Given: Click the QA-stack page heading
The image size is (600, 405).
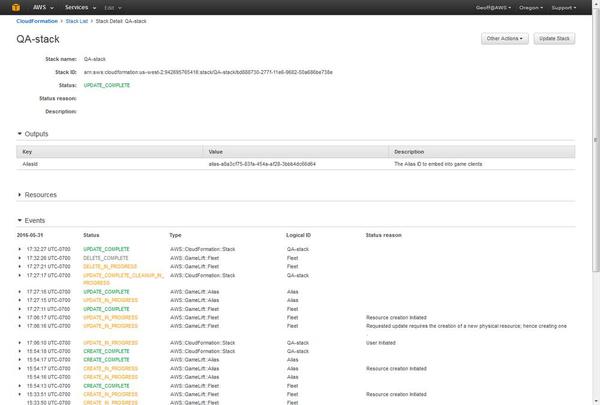Looking at the screenshot, I should click(38, 39).
